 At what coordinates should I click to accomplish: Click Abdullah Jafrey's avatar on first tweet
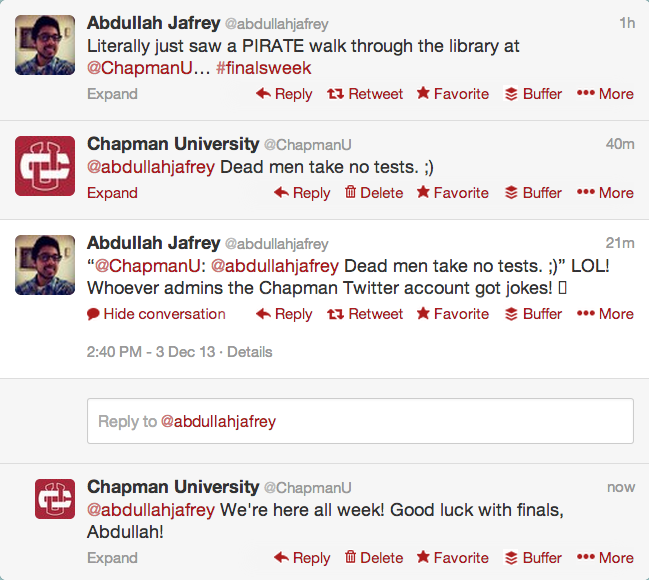[x=45, y=45]
